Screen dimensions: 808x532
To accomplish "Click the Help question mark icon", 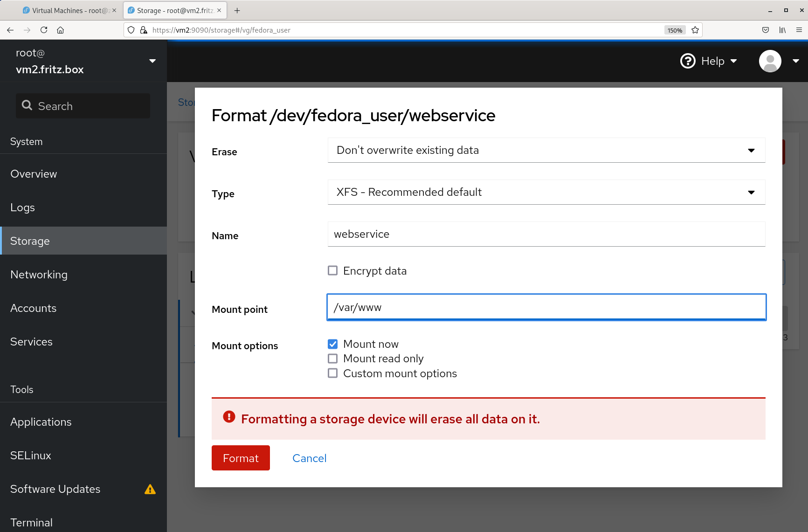I will (x=688, y=61).
